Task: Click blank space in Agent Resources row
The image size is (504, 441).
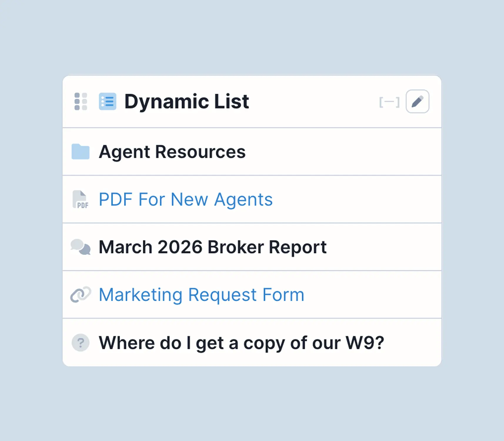Action: [338, 152]
